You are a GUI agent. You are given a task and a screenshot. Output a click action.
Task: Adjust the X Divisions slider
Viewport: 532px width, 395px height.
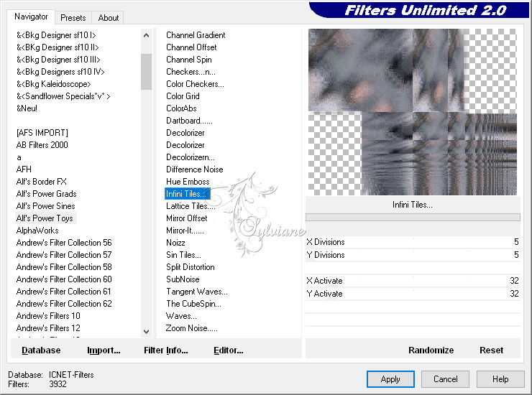pos(413,242)
